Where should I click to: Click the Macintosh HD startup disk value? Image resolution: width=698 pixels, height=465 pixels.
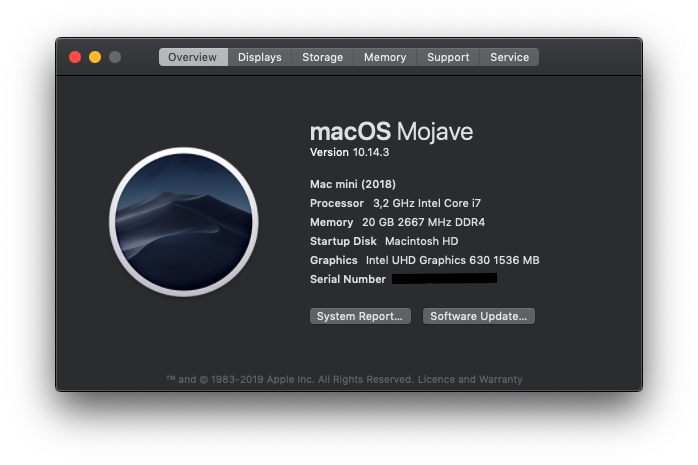pyautogui.click(x=422, y=242)
